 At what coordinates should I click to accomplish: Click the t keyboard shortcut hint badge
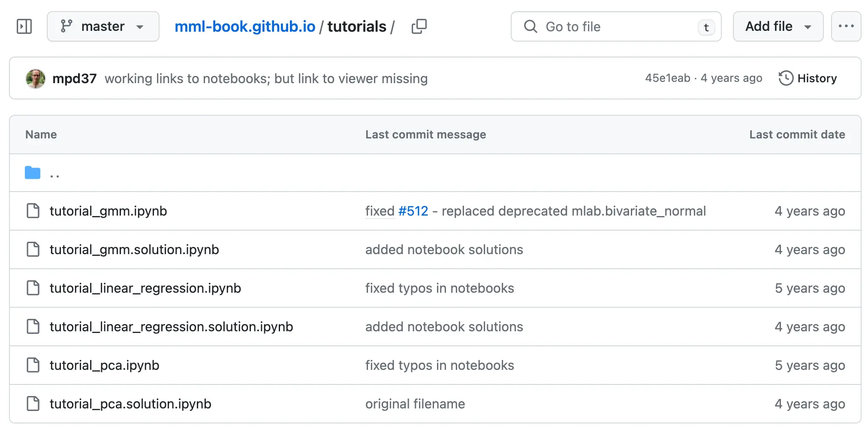tap(706, 27)
